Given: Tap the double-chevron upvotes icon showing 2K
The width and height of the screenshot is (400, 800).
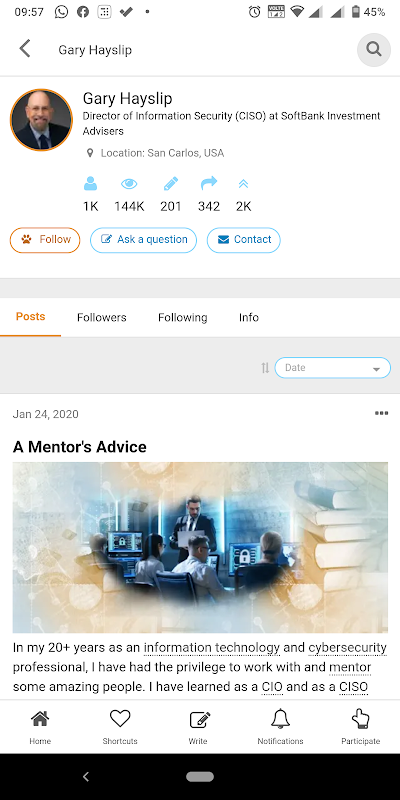Looking at the screenshot, I should point(243,184).
